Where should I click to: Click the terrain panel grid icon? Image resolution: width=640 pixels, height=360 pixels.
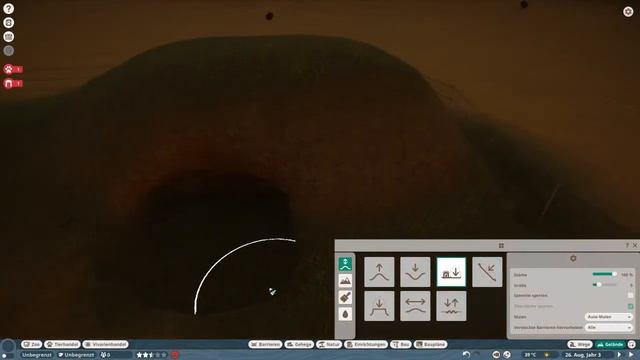pyautogui.click(x=501, y=246)
